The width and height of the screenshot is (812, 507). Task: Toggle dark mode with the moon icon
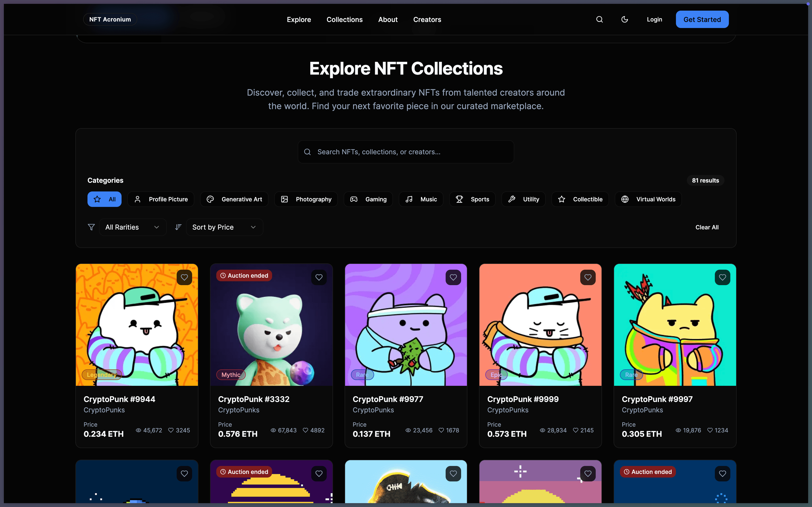(624, 20)
